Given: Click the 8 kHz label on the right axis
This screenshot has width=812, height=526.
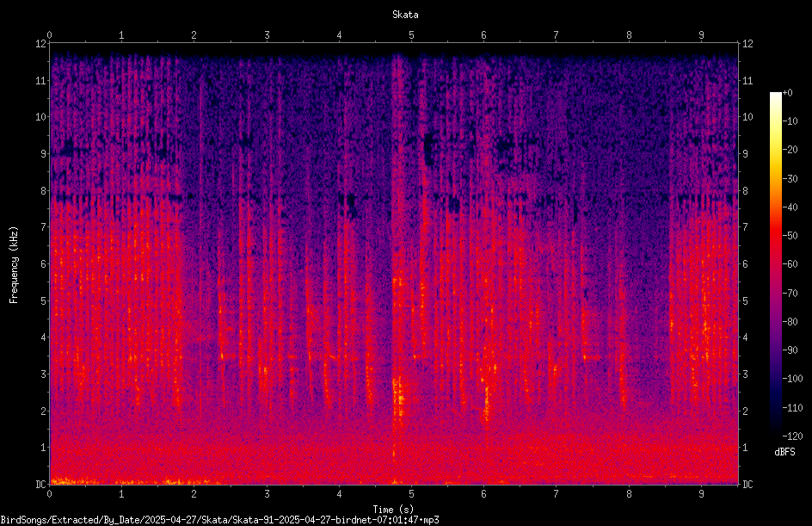Looking at the screenshot, I should 745,191.
